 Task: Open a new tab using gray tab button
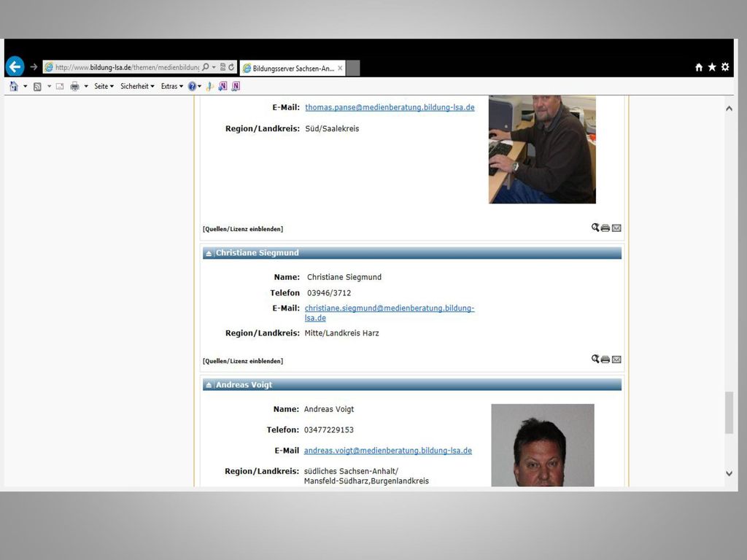[353, 68]
